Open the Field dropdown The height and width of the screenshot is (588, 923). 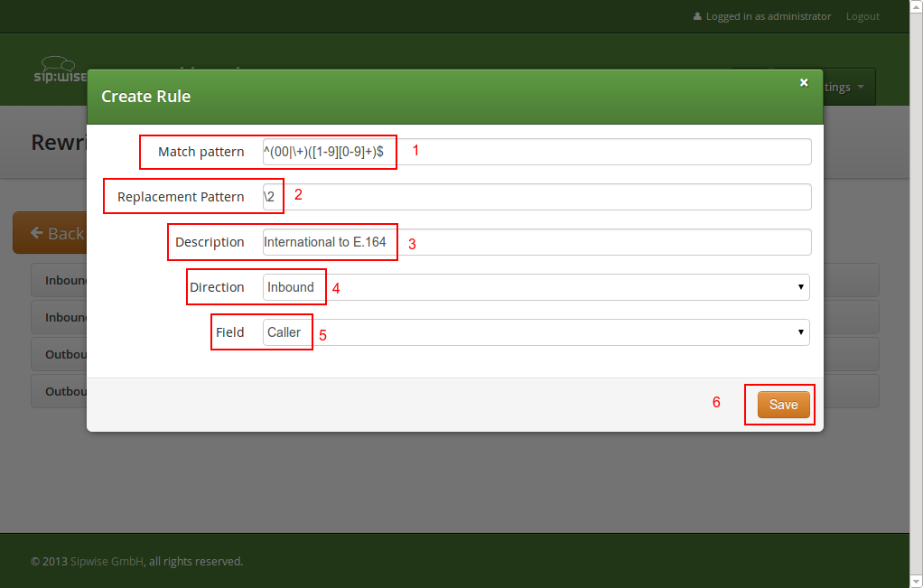tap(536, 332)
